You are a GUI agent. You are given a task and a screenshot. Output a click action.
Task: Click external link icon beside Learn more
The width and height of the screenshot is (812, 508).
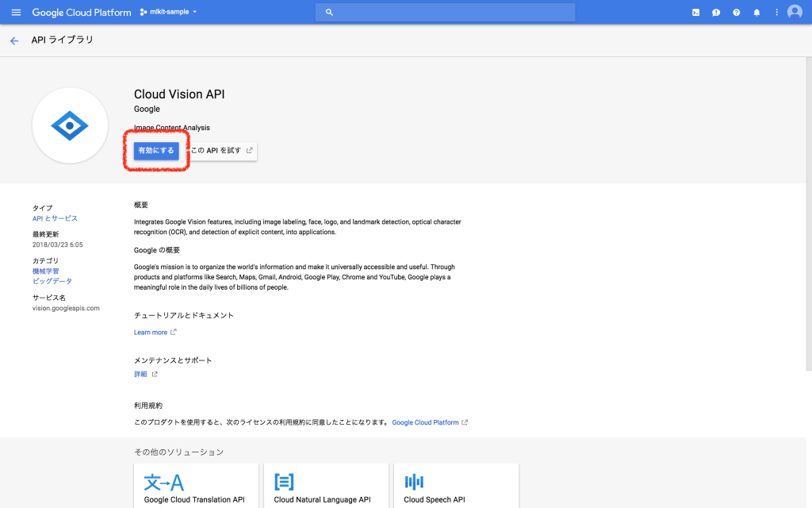(x=174, y=332)
